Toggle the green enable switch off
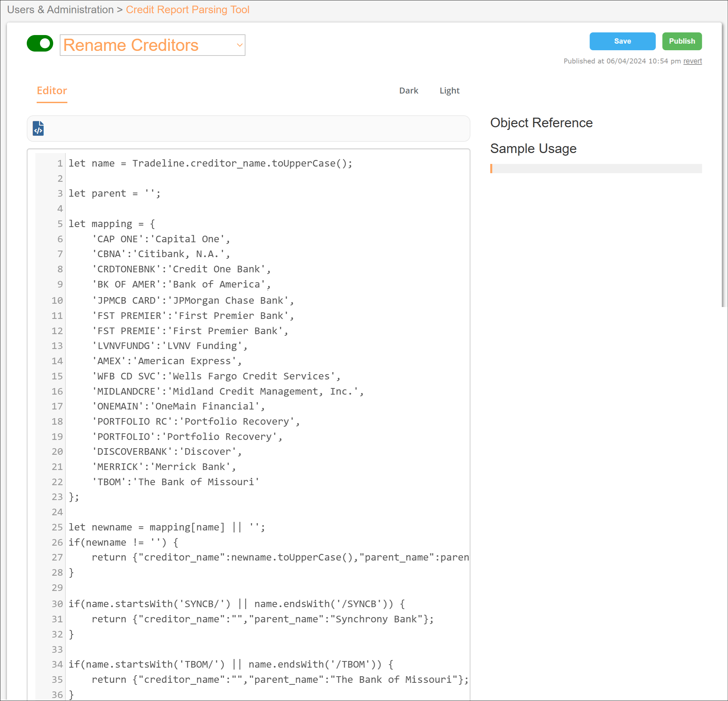The image size is (728, 701). 40,44
